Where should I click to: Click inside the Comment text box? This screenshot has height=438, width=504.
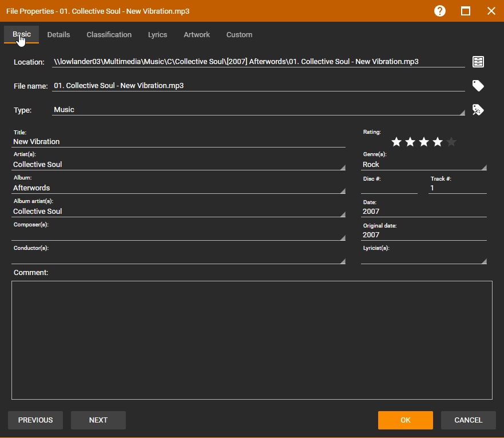(x=252, y=340)
